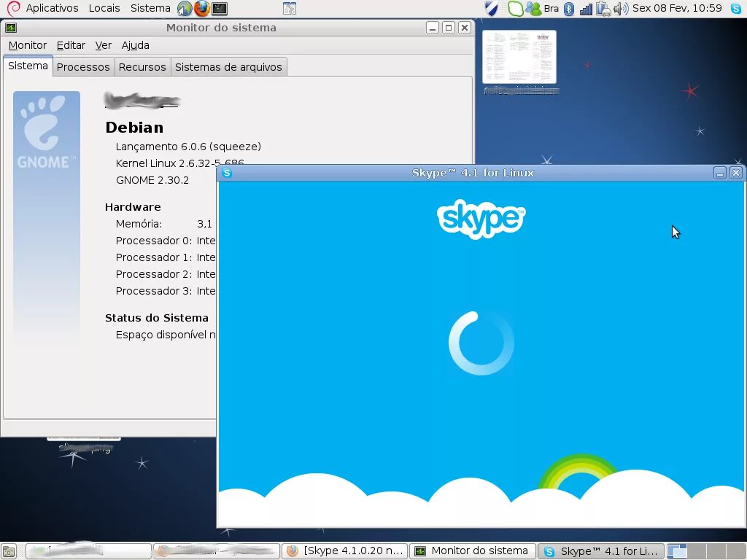The width and height of the screenshot is (747, 560).
Task: Open the Ajuda menu
Action: coord(135,45)
